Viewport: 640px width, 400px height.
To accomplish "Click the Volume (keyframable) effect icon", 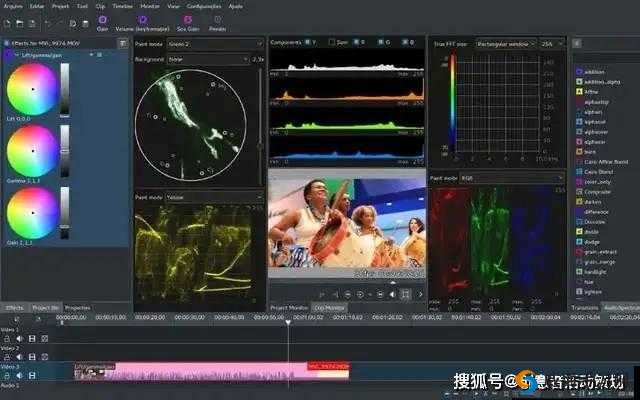I will tap(142, 20).
